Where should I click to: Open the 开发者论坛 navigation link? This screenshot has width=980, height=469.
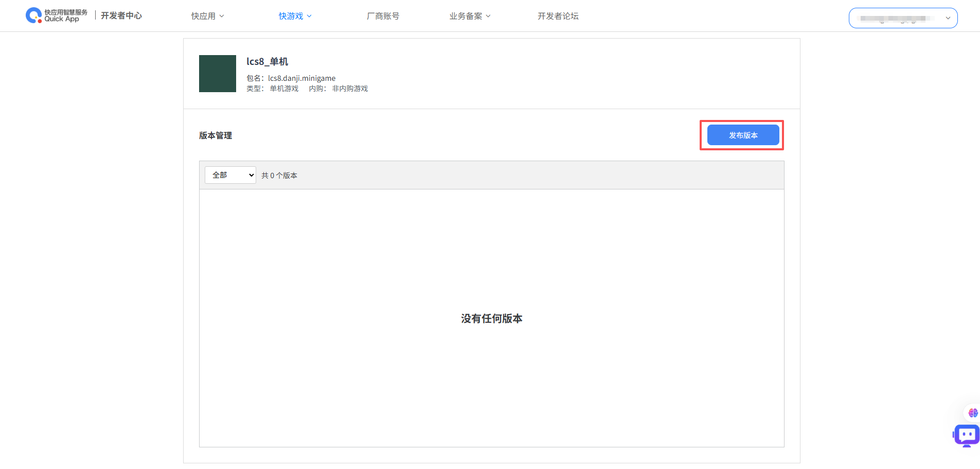click(558, 16)
